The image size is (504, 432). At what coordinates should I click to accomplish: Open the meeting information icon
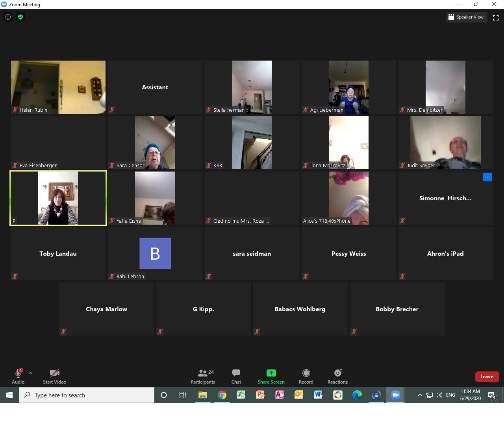(8, 17)
